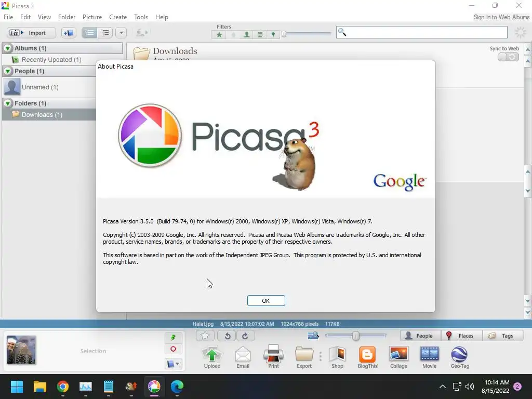
Task: Open the File menu
Action: pos(8,17)
